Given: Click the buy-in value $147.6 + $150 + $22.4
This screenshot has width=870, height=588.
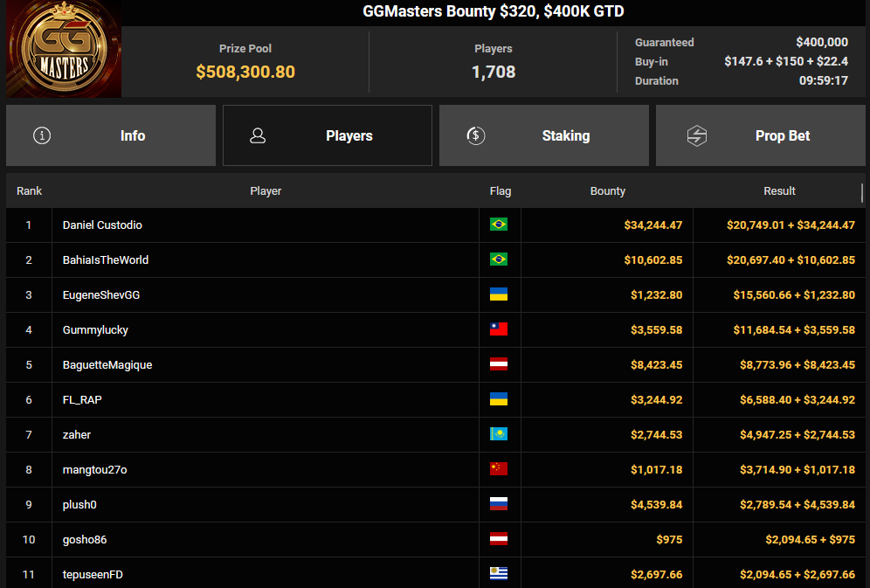Looking at the screenshot, I should [785, 61].
